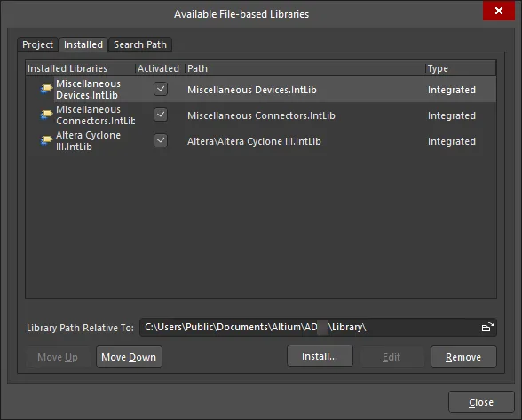Click the Install... button
This screenshot has height=420, width=522.
(x=320, y=356)
